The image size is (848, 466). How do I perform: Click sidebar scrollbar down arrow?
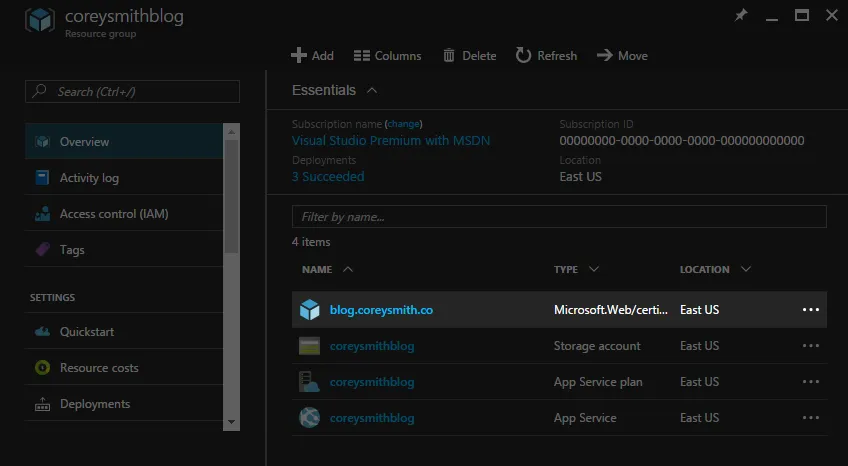click(x=231, y=422)
